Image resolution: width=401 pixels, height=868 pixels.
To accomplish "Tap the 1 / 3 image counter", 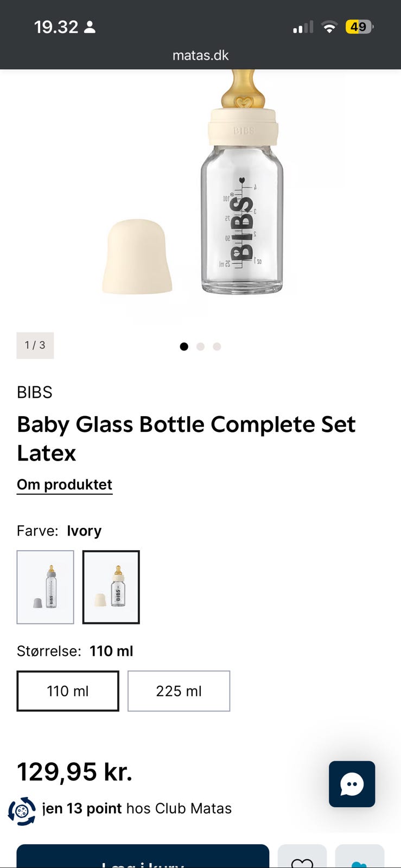I will pos(35,346).
